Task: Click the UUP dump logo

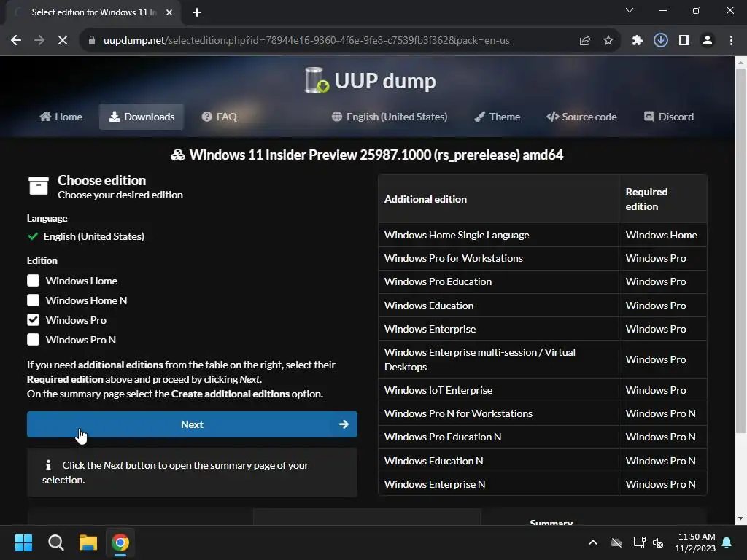Action: (370, 80)
